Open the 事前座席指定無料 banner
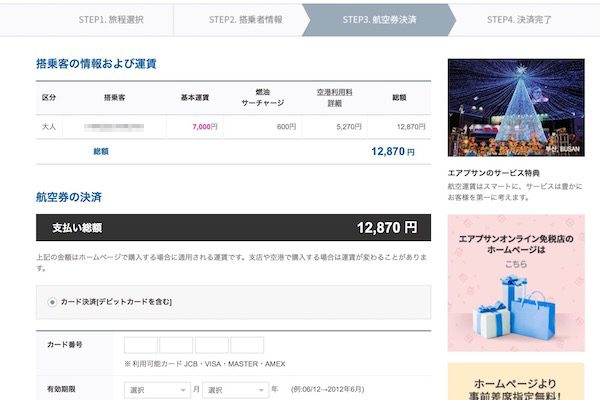600x400 pixels. (x=516, y=382)
